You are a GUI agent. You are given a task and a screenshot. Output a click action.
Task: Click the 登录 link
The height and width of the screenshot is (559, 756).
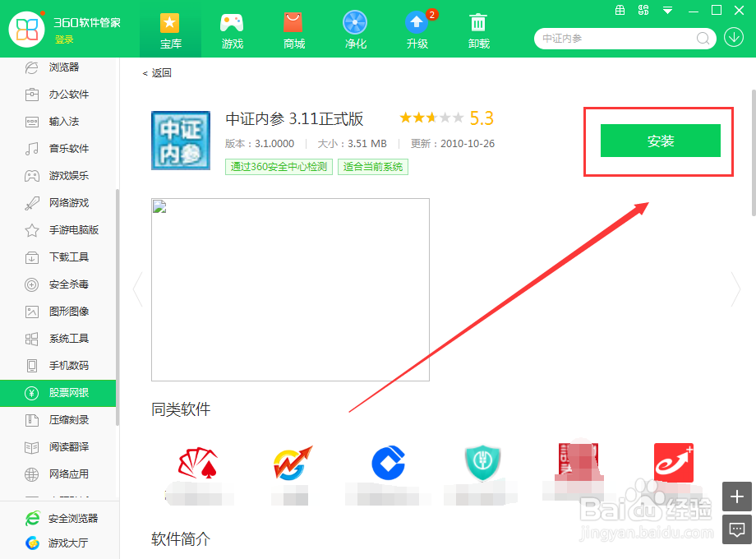click(64, 39)
